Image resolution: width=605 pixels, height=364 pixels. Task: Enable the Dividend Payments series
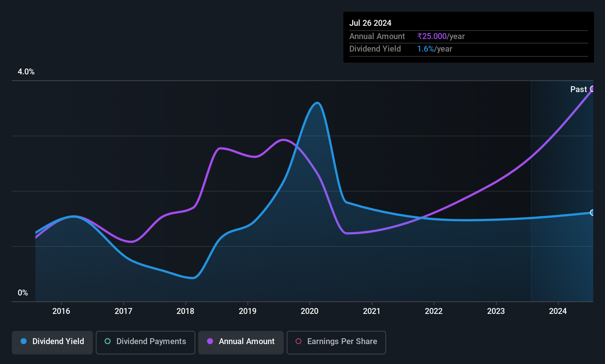coord(146,342)
